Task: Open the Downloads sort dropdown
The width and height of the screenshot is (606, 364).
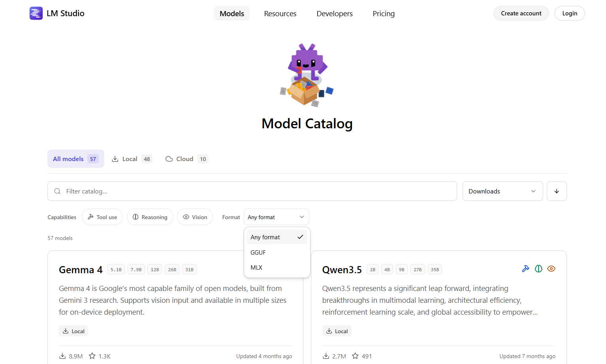Action: click(x=502, y=191)
